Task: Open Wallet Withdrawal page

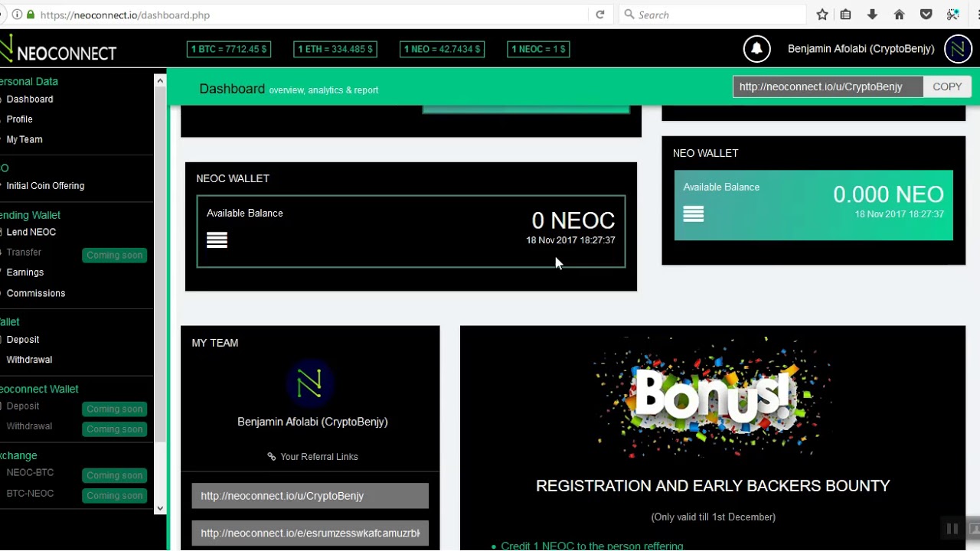Action: (x=29, y=360)
